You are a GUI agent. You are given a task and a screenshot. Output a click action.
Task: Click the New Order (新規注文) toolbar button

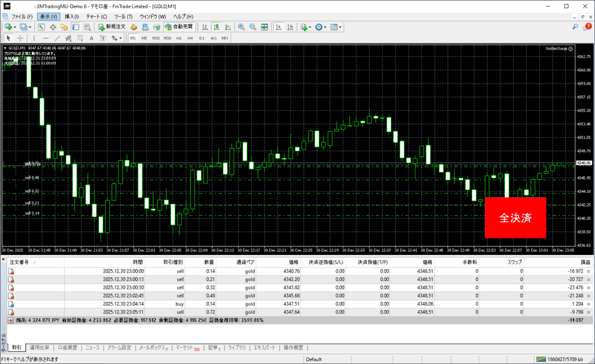[x=112, y=27]
